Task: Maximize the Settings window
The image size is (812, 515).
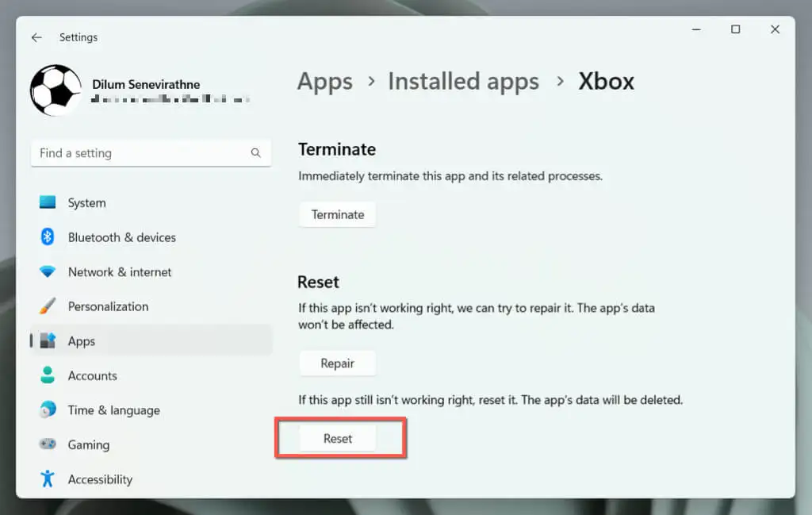Action: 735,29
